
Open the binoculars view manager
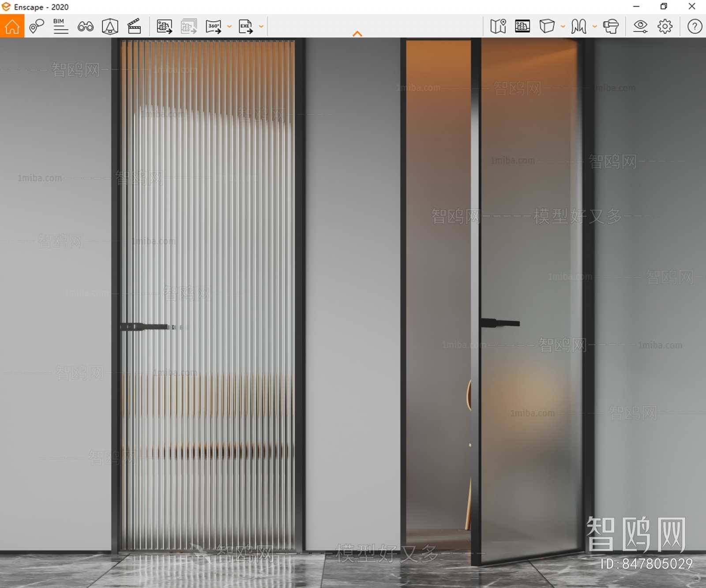[x=85, y=26]
